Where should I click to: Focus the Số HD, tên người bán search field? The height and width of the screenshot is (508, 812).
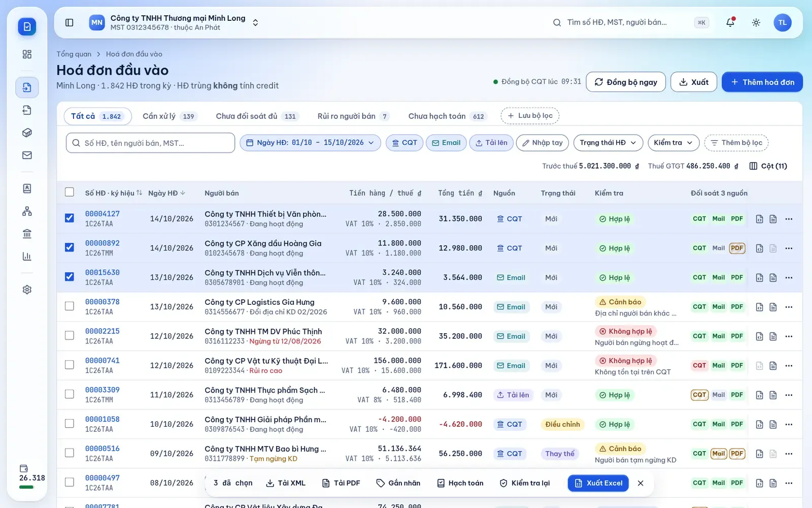click(x=150, y=143)
